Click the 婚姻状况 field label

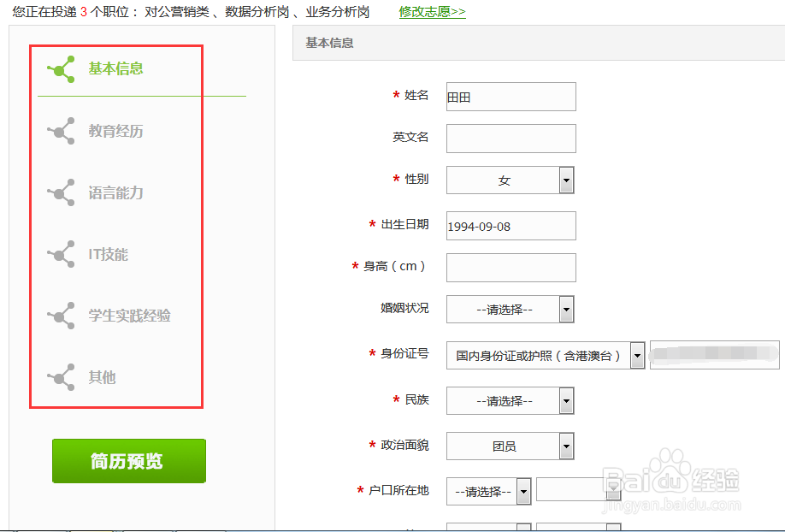point(404,308)
